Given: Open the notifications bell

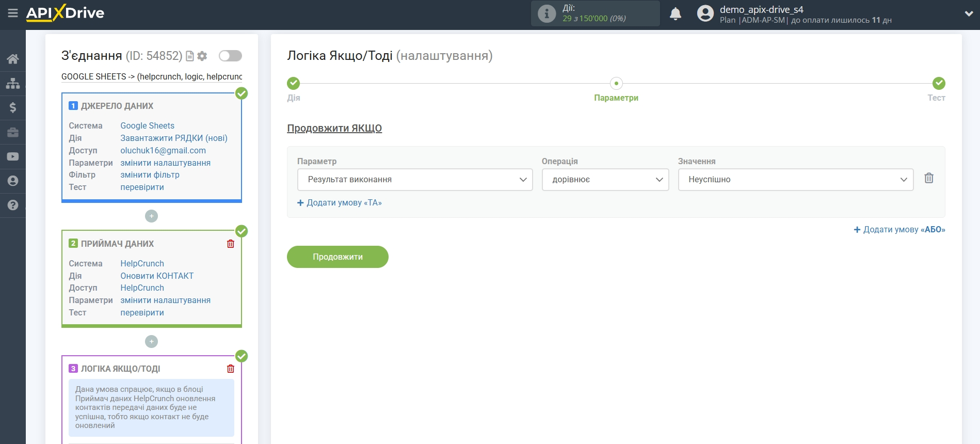Looking at the screenshot, I should tap(675, 14).
